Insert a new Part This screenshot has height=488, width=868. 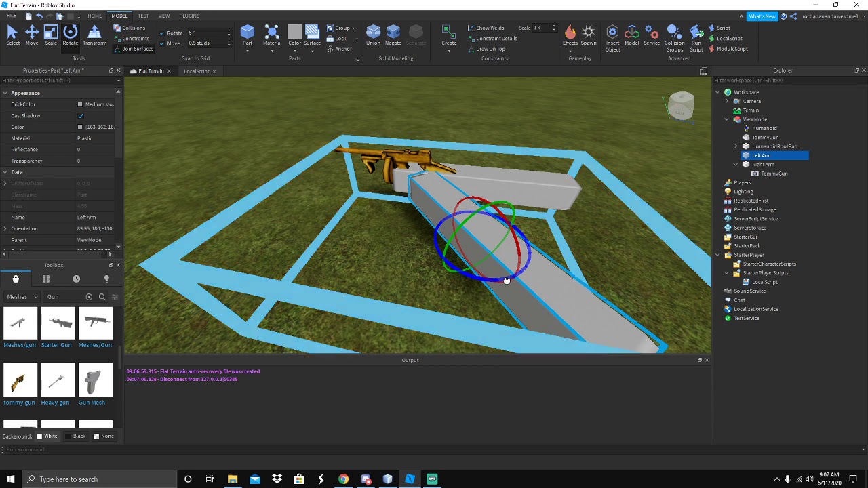(x=248, y=35)
